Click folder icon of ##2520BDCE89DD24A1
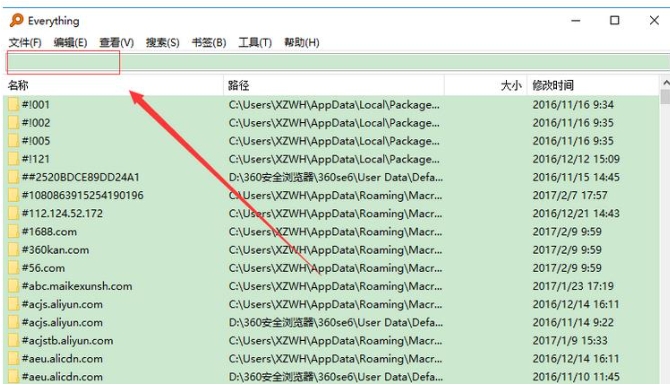 pos(13,177)
